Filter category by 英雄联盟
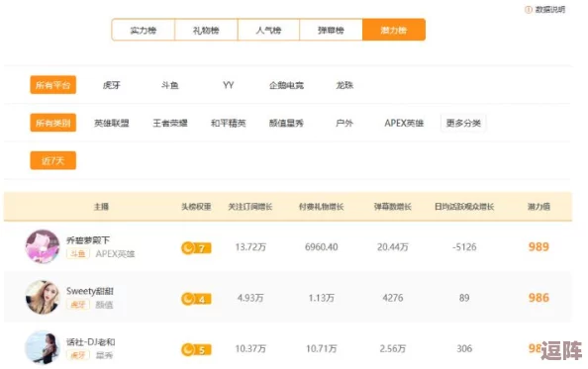 click(x=112, y=123)
